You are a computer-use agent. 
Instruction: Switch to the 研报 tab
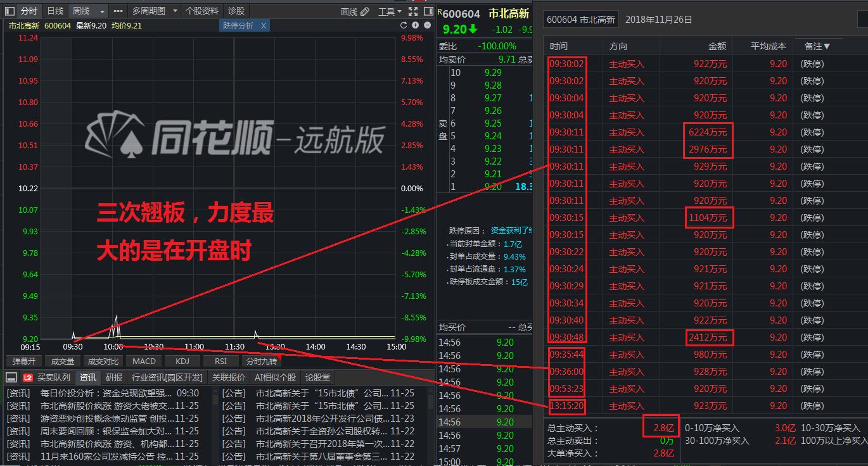(114, 378)
